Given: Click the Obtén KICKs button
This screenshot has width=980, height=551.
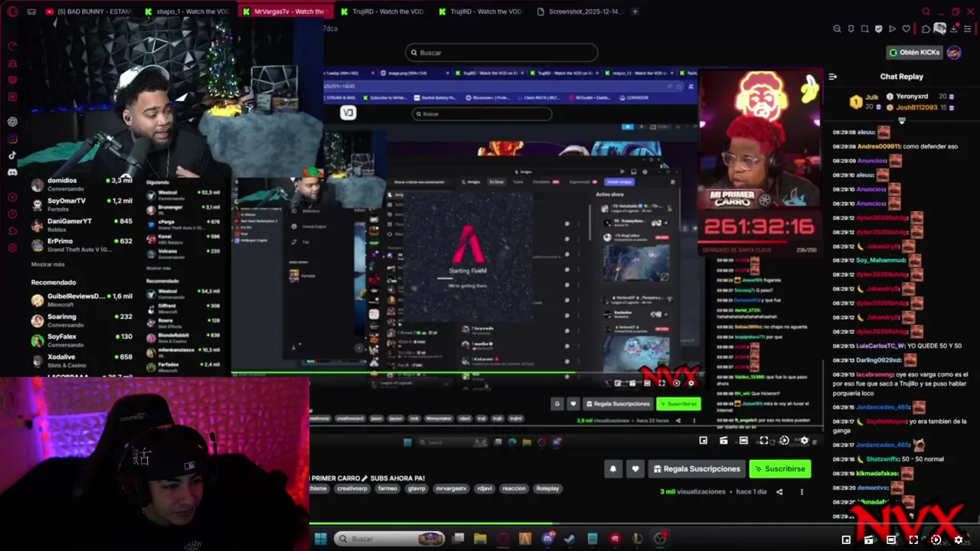Looking at the screenshot, I should click(x=914, y=52).
